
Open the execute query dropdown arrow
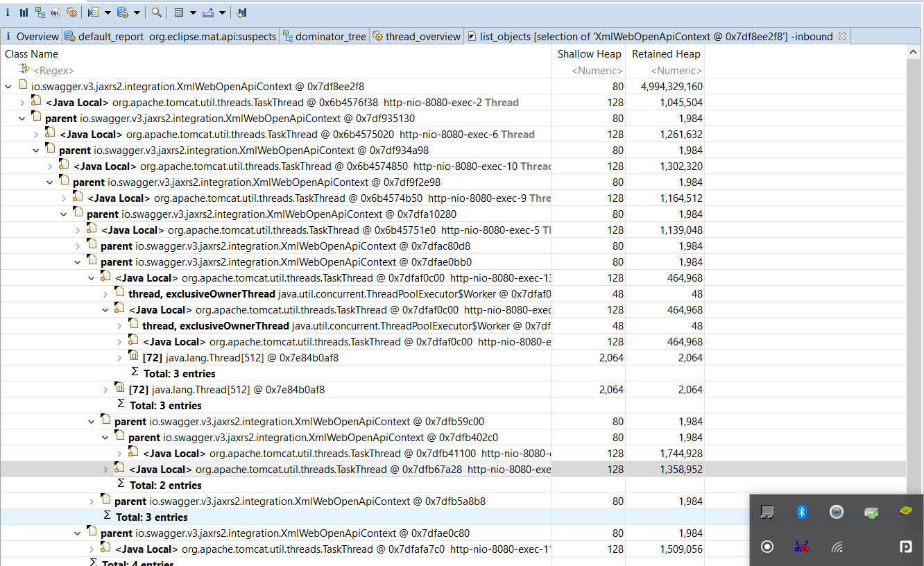click(108, 12)
